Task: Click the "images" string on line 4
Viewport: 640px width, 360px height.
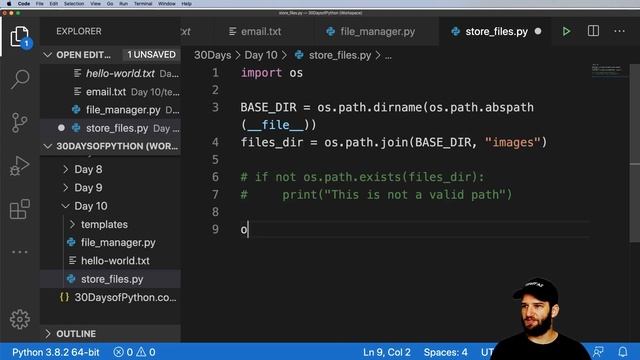Action: pos(513,142)
